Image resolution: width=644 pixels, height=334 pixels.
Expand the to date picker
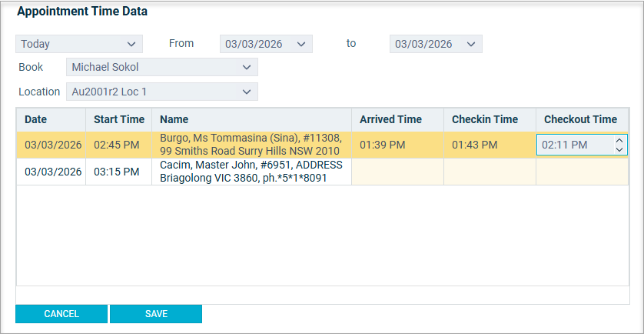tap(470, 44)
